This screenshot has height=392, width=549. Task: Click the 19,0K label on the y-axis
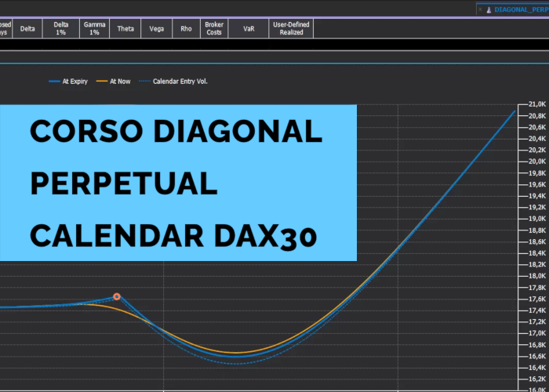[537, 219]
